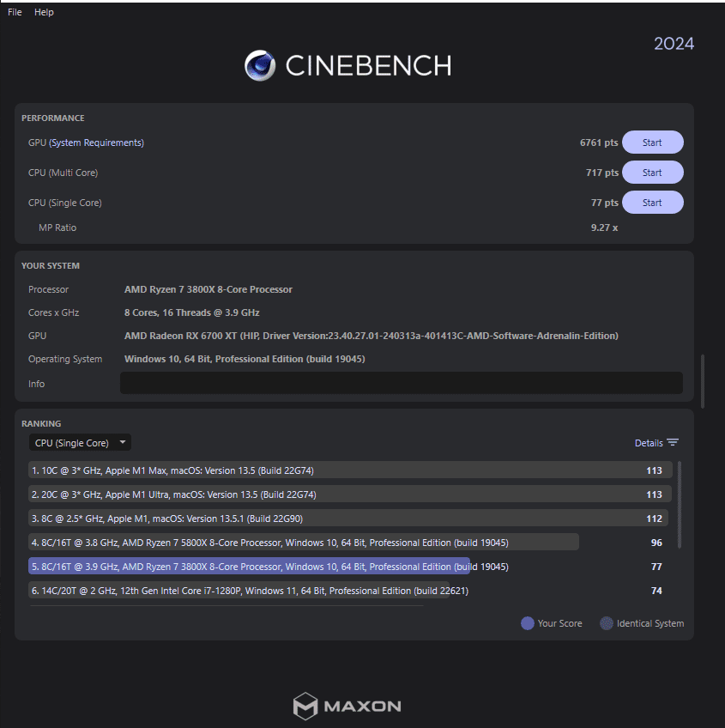This screenshot has width=725, height=728.
Task: Click the 8 Cores, 16 Threads value
Action: [191, 312]
